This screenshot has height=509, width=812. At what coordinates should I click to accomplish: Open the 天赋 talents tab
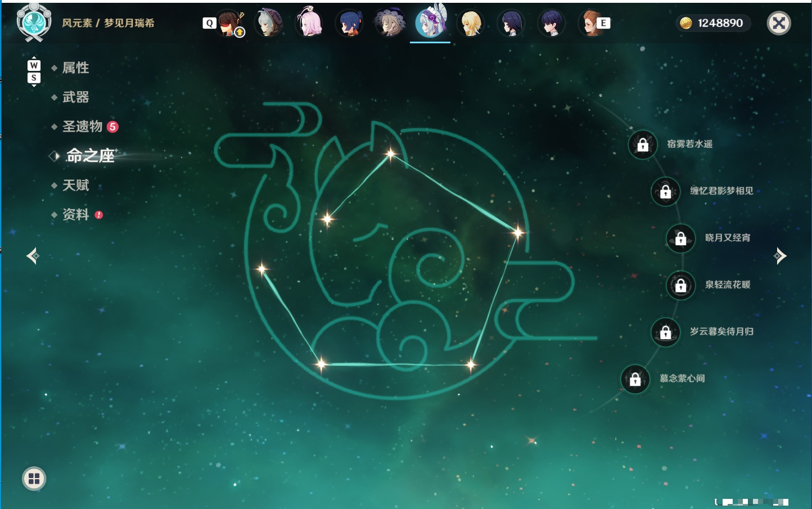[x=75, y=185]
